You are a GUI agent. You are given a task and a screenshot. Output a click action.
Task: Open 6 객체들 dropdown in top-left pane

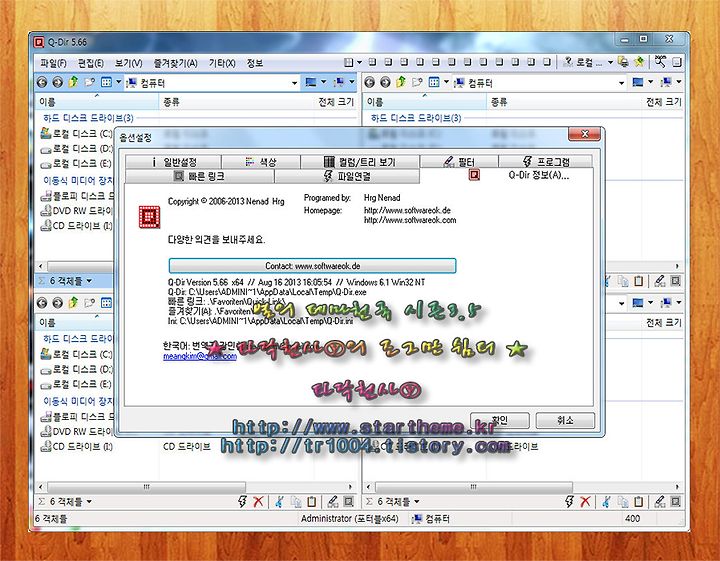click(89, 281)
